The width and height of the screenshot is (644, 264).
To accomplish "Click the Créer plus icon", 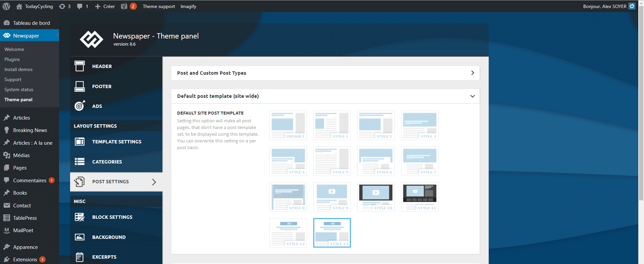I will point(98,6).
